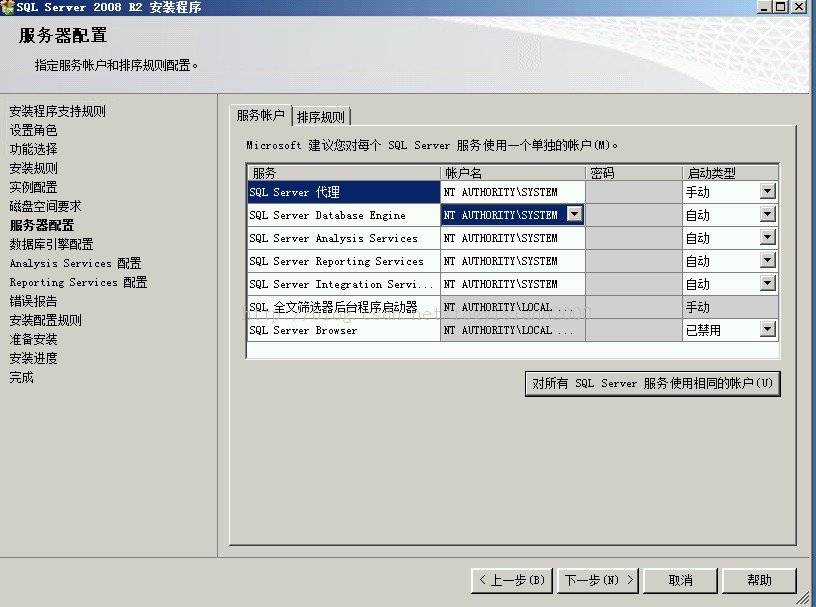Screen dimensions: 816x607
Task: Click account name cell for SQL Server 代理
Action: click(x=513, y=192)
